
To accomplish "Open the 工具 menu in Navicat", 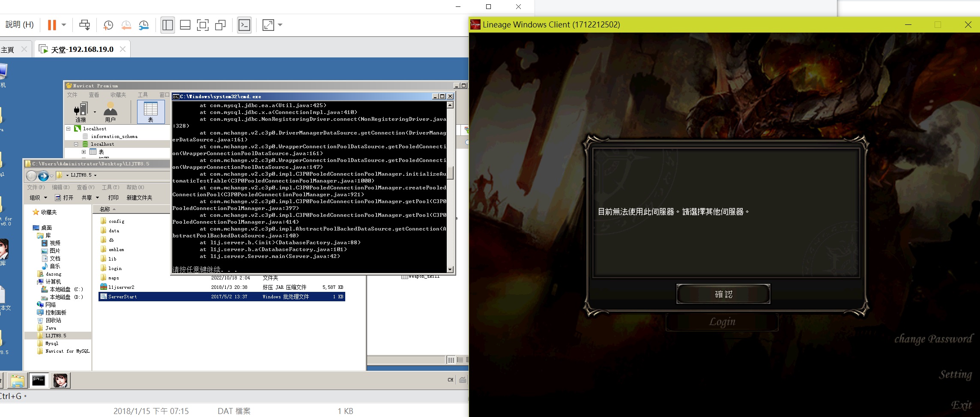I will [x=143, y=95].
